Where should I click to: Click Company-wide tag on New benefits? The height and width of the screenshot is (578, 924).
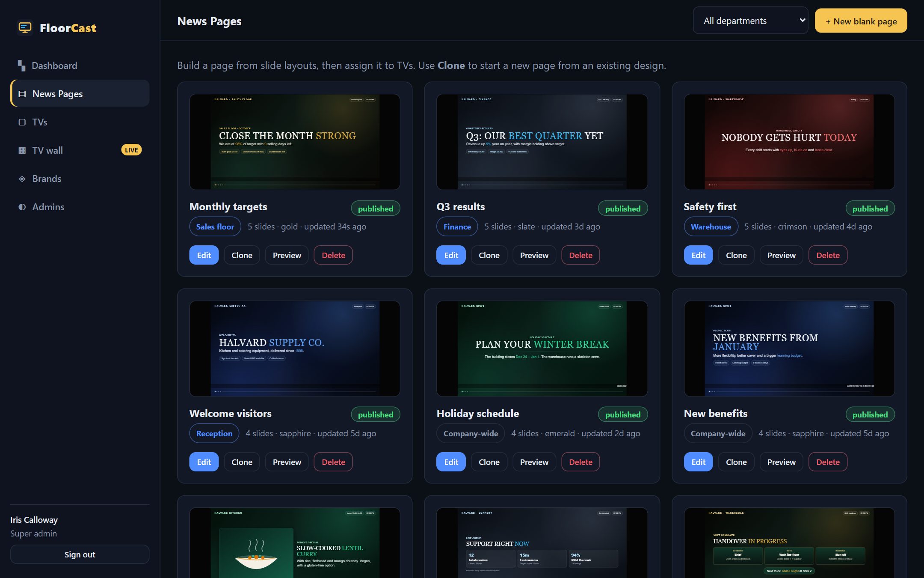(x=718, y=433)
